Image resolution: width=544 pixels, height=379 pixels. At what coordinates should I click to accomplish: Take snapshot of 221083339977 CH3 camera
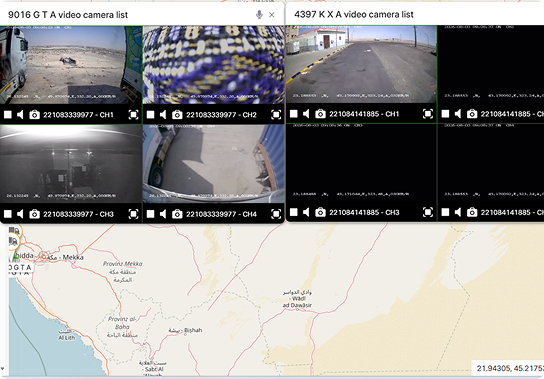(x=34, y=214)
